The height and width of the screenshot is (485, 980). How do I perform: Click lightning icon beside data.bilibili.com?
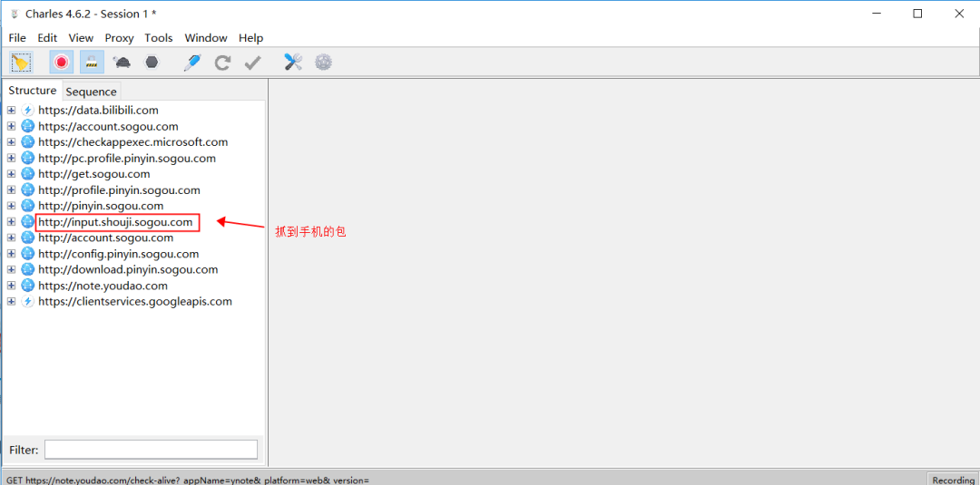pos(27,111)
